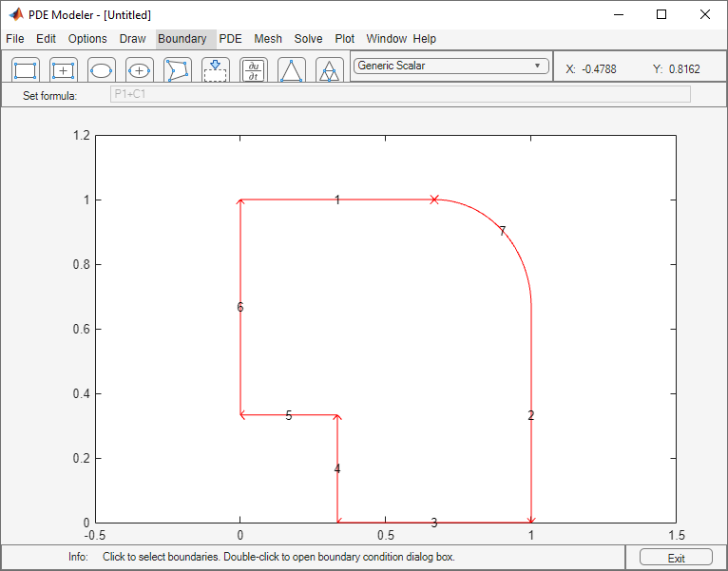Click the boundary mode toolbar icon
Screen dimensions: 728x571
coord(216,70)
